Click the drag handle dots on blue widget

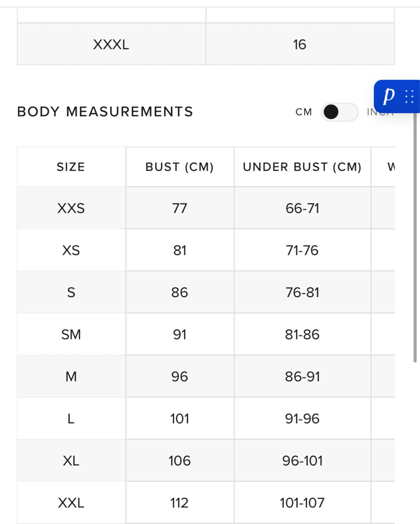pos(410,96)
